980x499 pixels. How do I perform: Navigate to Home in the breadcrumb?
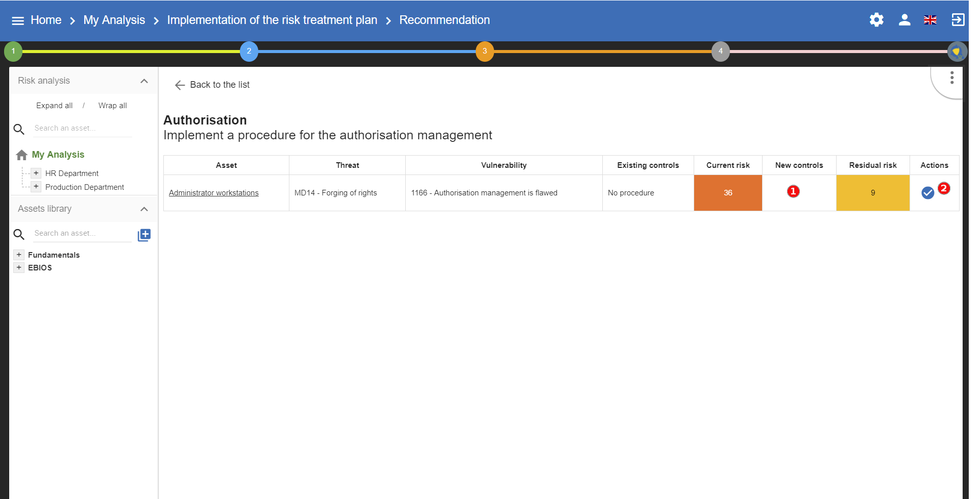(46, 20)
